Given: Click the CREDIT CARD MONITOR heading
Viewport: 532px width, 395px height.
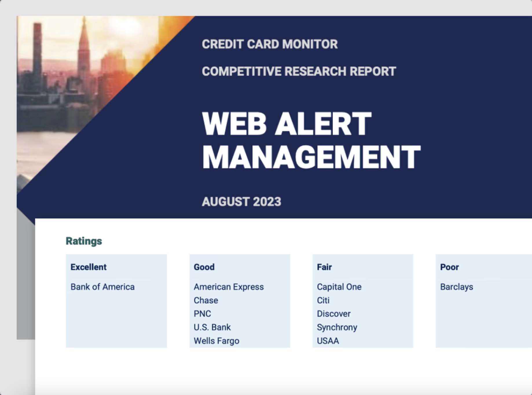Looking at the screenshot, I should click(269, 44).
